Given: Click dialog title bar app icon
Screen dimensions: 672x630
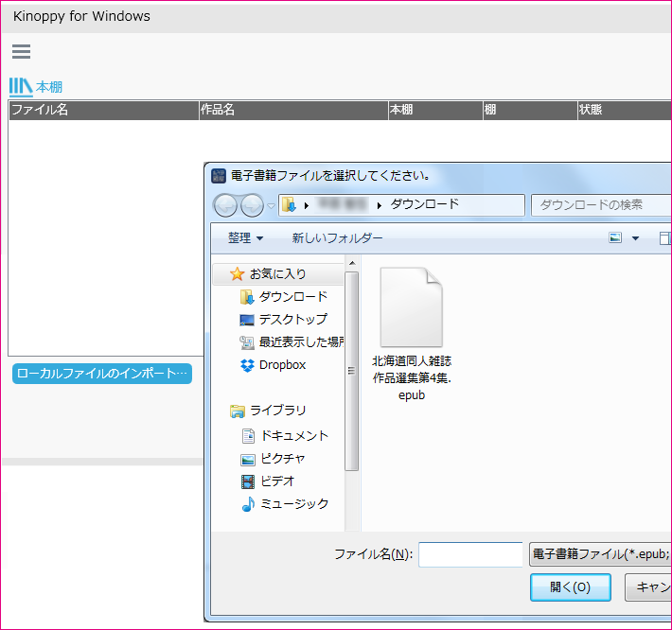Looking at the screenshot, I should tap(219, 175).
